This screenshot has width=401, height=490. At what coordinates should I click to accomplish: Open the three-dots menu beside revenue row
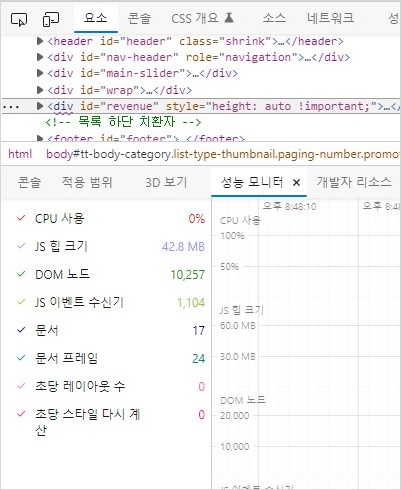(11, 107)
